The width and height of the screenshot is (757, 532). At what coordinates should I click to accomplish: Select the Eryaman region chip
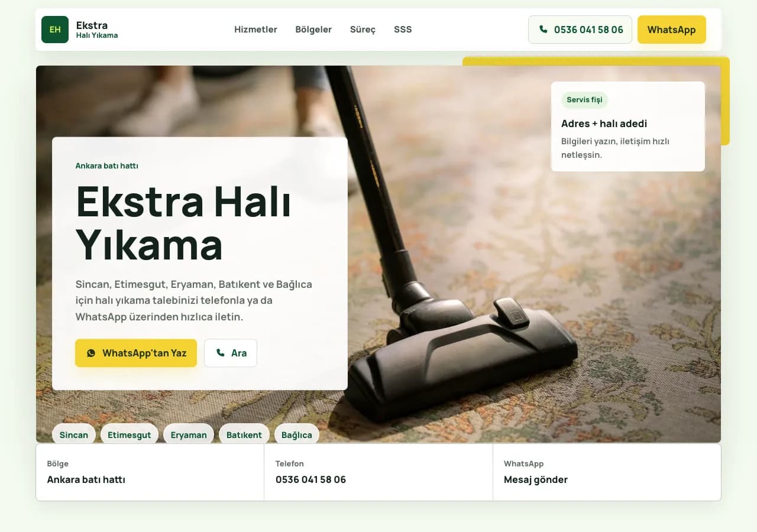(189, 434)
